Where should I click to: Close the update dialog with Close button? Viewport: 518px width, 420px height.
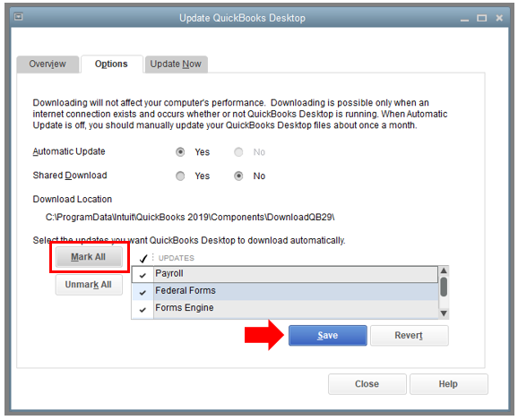pos(367,384)
